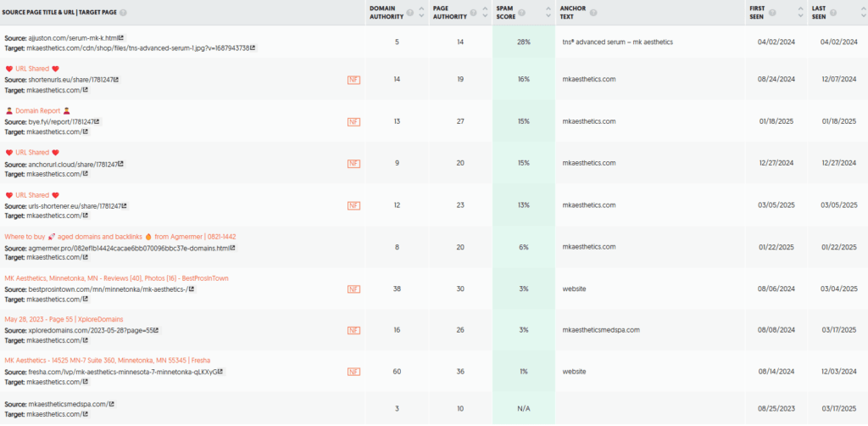Sort descending by Domain Authority down arrow
Viewport: 868px width, 426px height.
422,16
